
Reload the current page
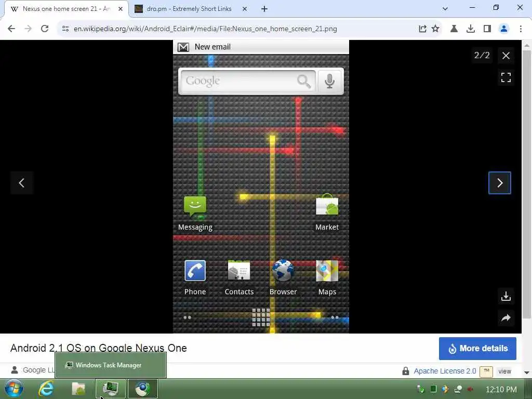pos(45,29)
